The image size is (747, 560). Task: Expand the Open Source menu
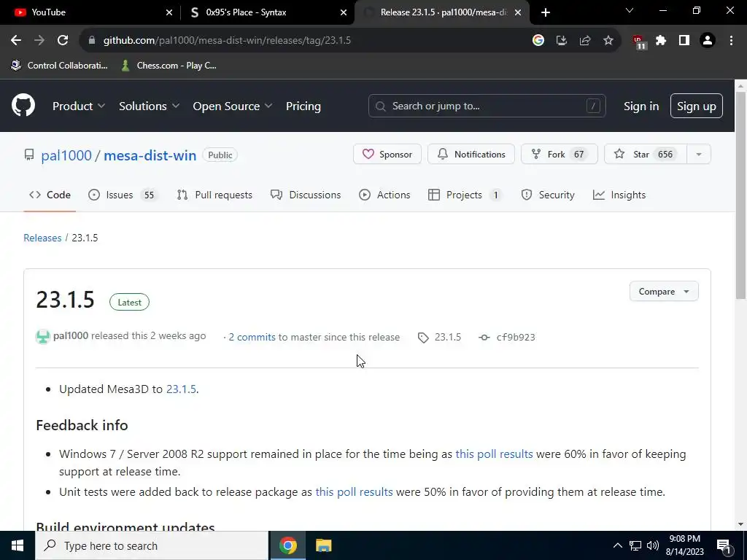pos(233,106)
